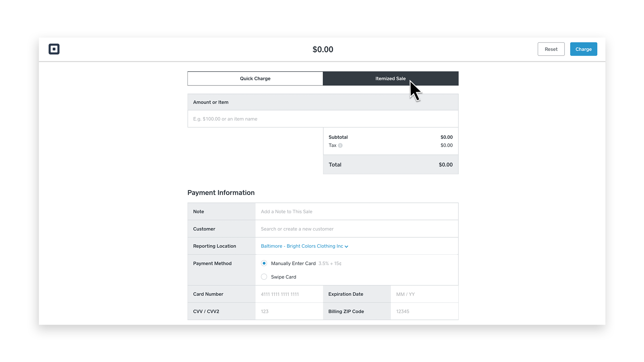
Task: Click the Billing ZIP Code field
Action: click(424, 311)
